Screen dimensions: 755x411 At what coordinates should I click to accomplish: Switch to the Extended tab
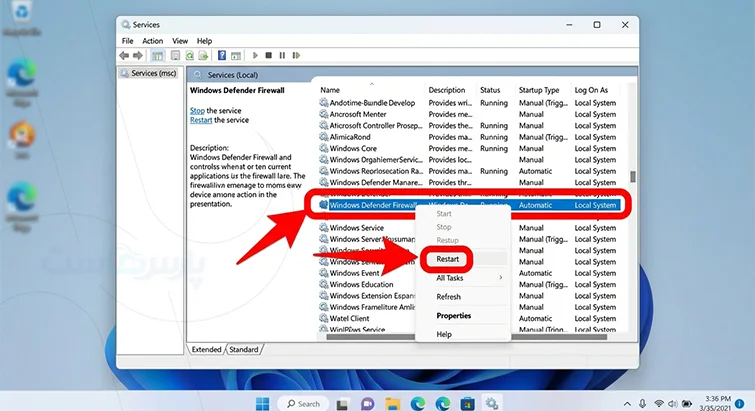pyautogui.click(x=206, y=349)
